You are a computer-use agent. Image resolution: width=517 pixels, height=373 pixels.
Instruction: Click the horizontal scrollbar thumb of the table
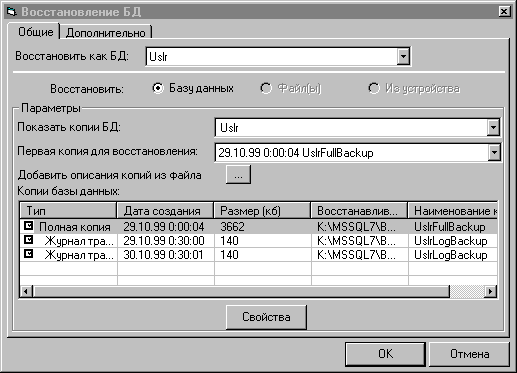pos(241,291)
